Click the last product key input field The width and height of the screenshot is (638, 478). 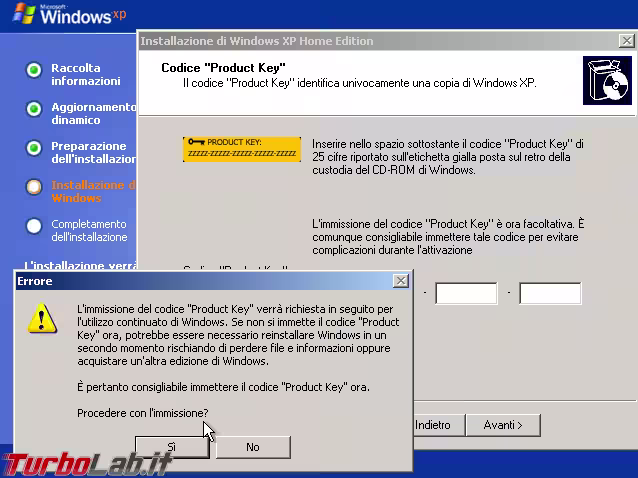click(550, 293)
